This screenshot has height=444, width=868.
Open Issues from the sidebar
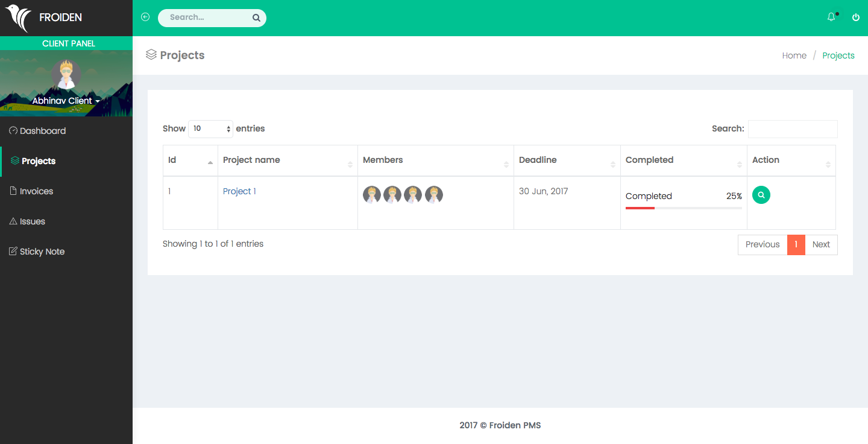click(x=32, y=221)
